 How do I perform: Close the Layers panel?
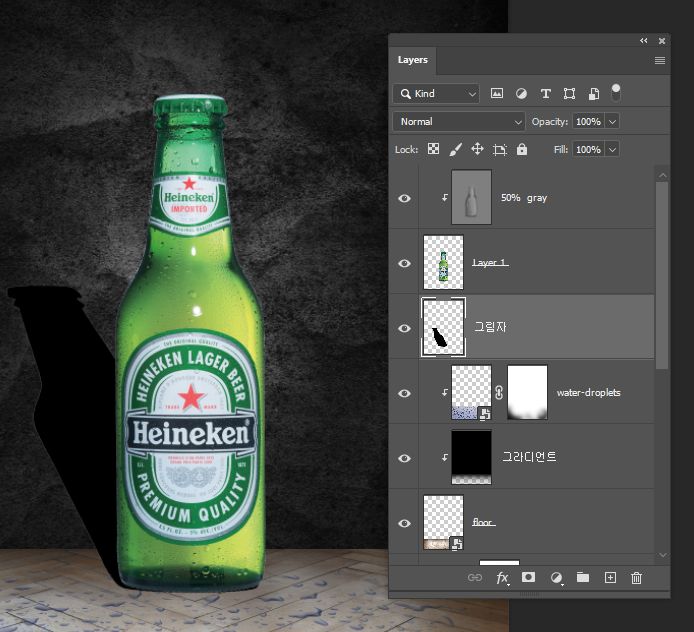tap(662, 41)
